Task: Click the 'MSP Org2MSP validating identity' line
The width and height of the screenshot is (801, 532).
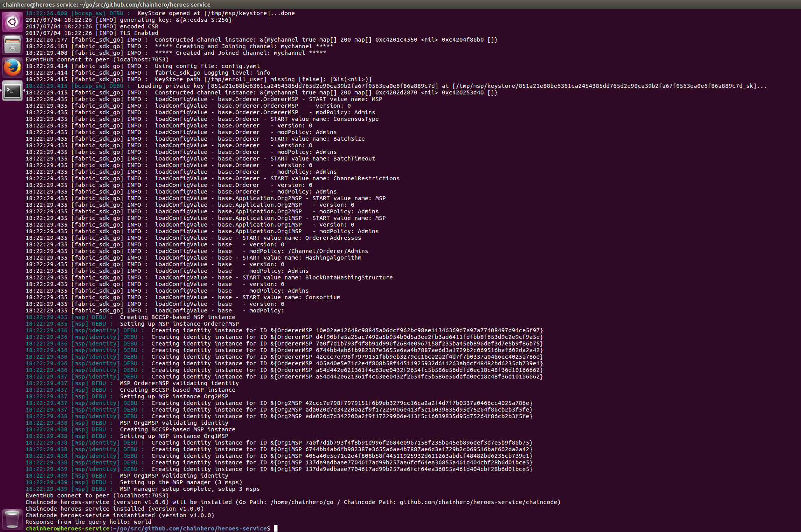Action: (x=174, y=423)
